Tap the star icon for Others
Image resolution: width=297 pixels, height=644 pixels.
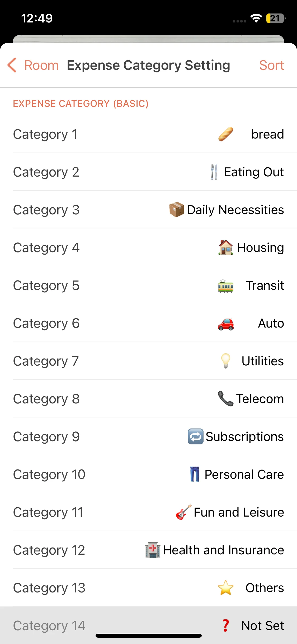point(226,588)
